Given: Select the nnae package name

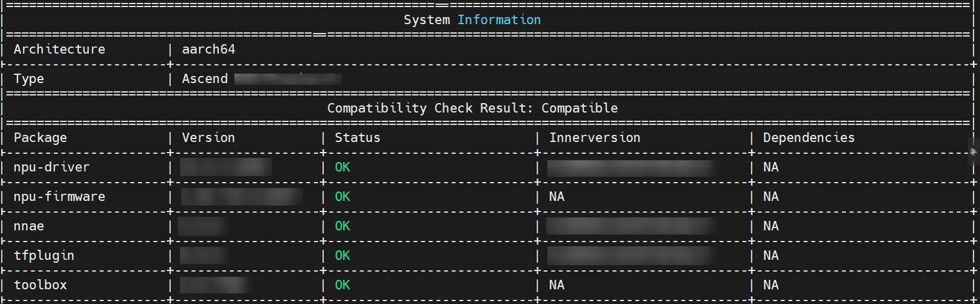Looking at the screenshot, I should pyautogui.click(x=29, y=226).
